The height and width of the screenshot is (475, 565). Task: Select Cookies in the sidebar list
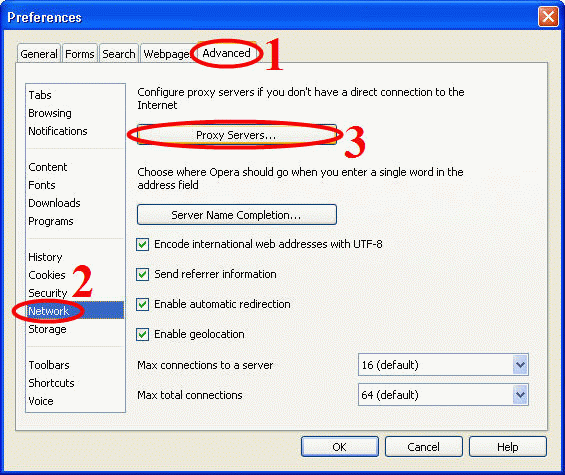click(x=47, y=275)
